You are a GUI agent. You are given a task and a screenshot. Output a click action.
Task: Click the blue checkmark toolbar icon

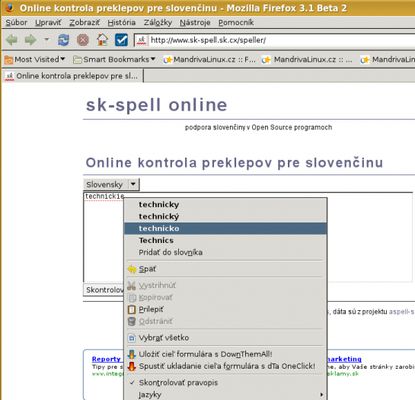coord(121,40)
